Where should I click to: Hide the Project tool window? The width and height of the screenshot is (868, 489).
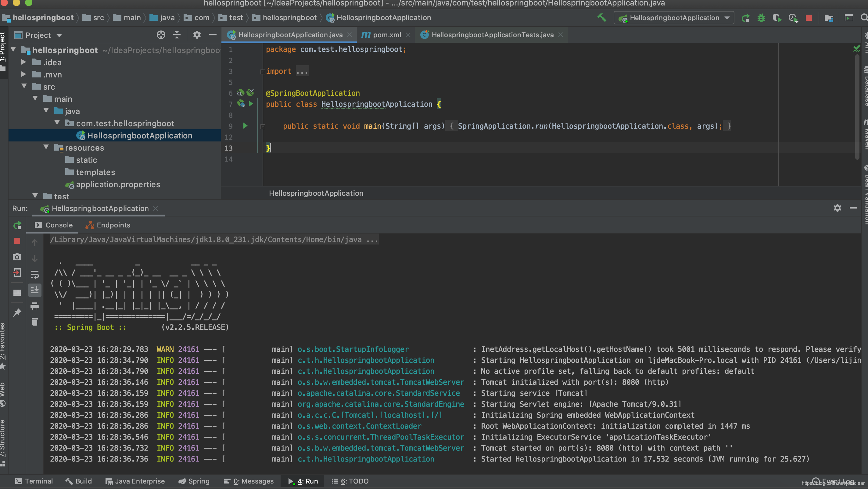click(213, 35)
